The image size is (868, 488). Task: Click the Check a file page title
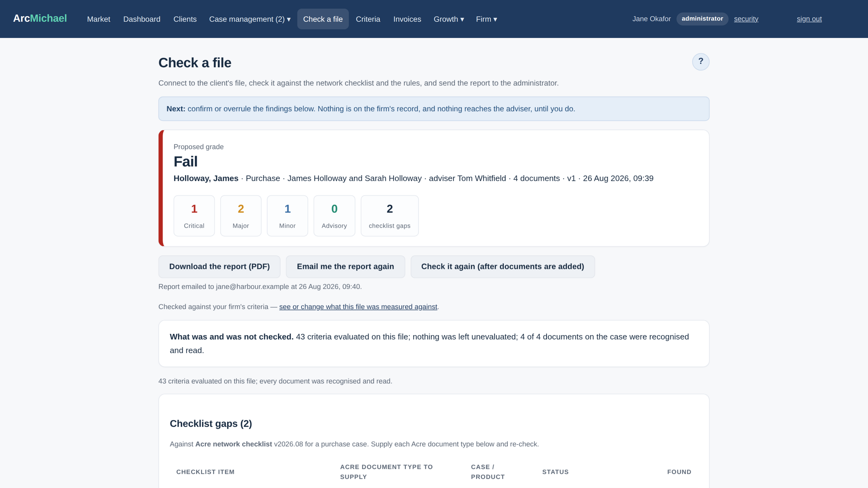tap(195, 63)
